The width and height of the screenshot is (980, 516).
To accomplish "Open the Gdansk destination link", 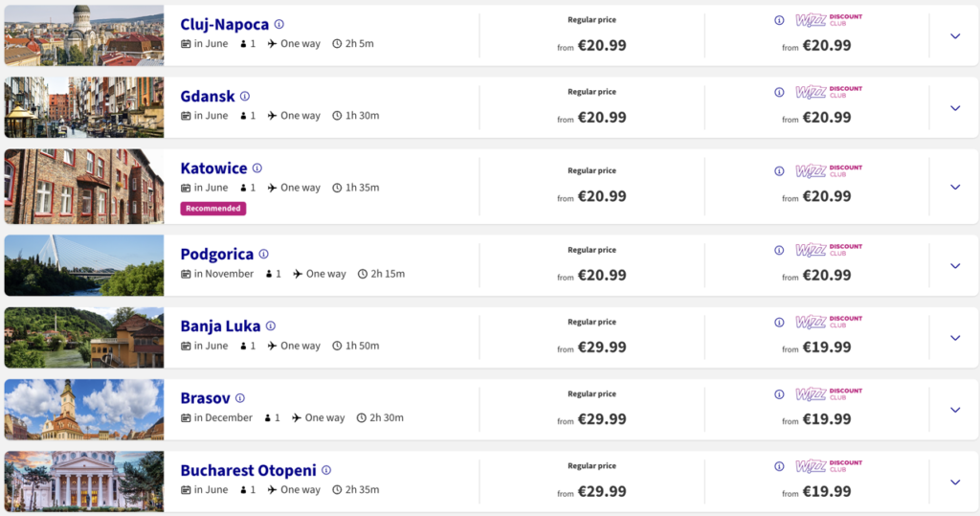I will 207,97.
